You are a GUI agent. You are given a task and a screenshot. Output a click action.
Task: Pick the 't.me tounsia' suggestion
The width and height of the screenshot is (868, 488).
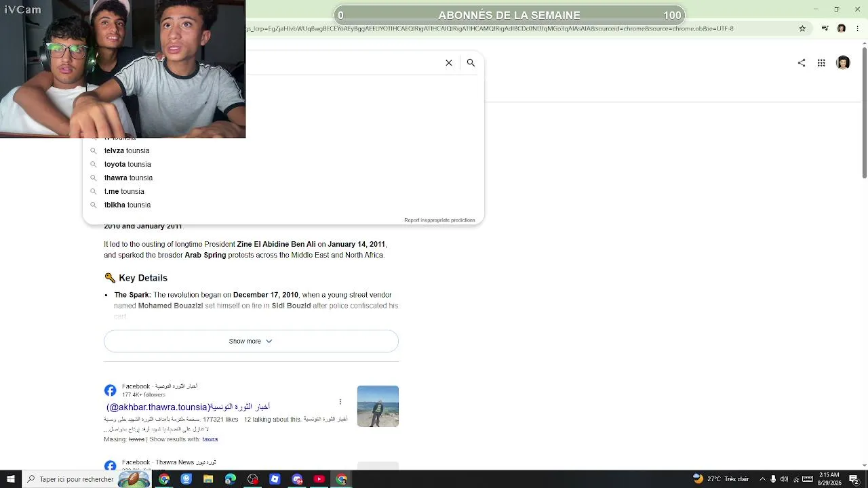coord(283,191)
